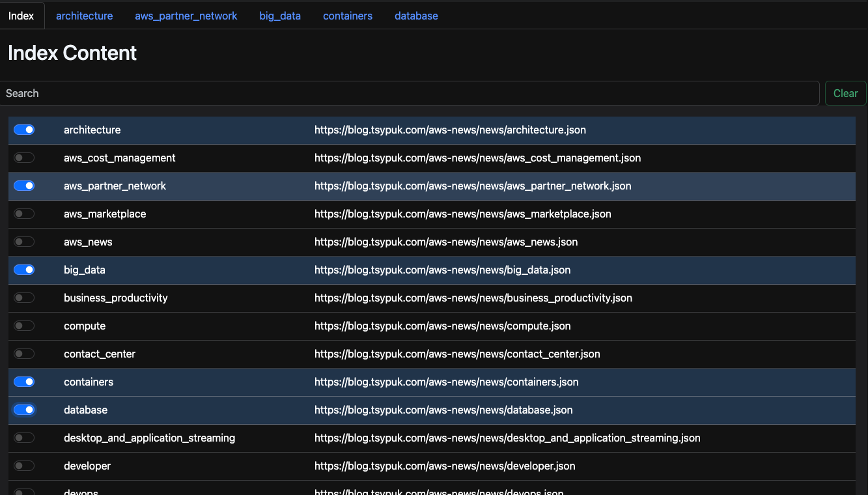Screen dimensions: 868x495
Task: Switch to the big_data tab
Action: pyautogui.click(x=280, y=16)
